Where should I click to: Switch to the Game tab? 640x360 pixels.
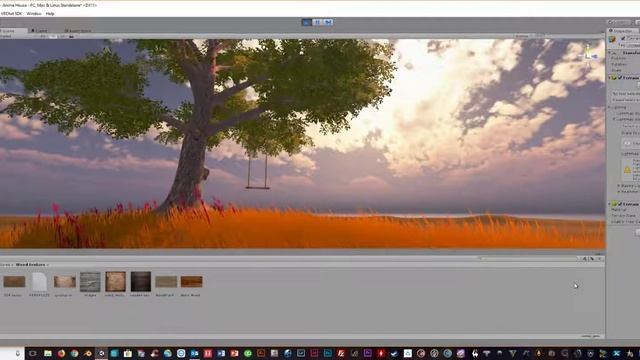point(40,31)
